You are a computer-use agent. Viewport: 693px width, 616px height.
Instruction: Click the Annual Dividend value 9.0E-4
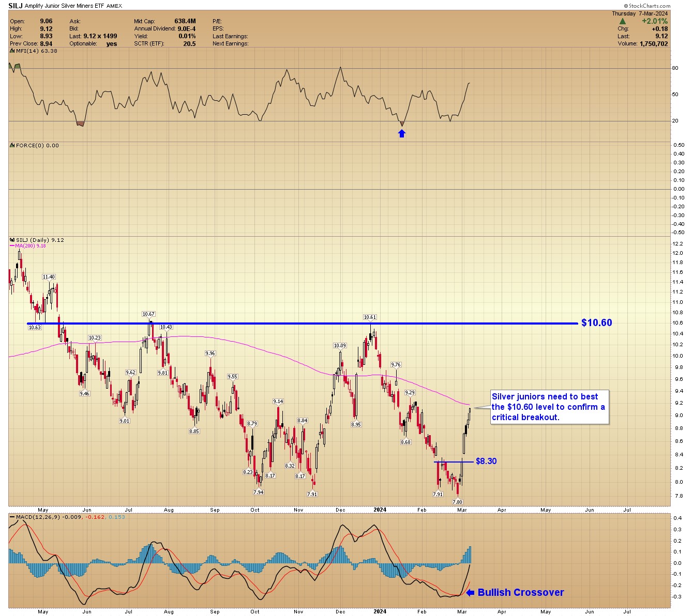[187, 29]
